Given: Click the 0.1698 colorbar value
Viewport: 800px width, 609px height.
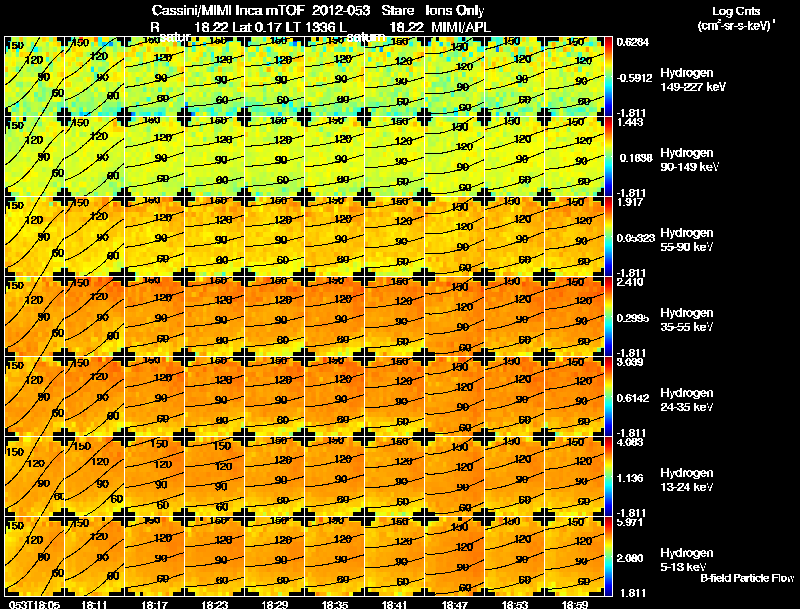Looking at the screenshot, I should [636, 158].
